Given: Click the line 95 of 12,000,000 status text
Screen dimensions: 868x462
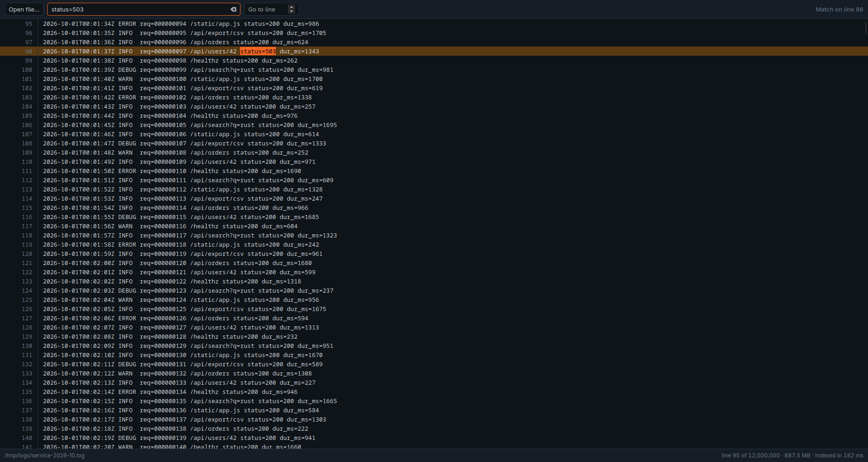Looking at the screenshot, I should point(750,456).
